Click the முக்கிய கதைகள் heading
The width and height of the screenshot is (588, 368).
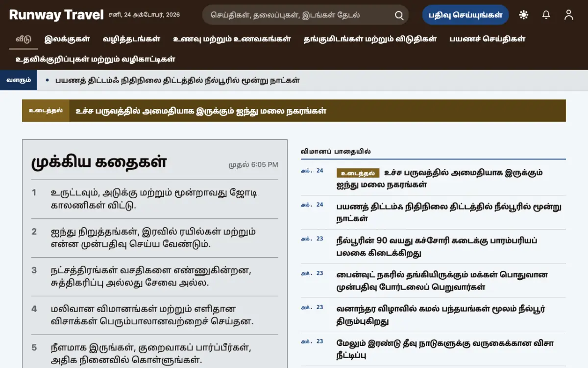click(x=99, y=162)
